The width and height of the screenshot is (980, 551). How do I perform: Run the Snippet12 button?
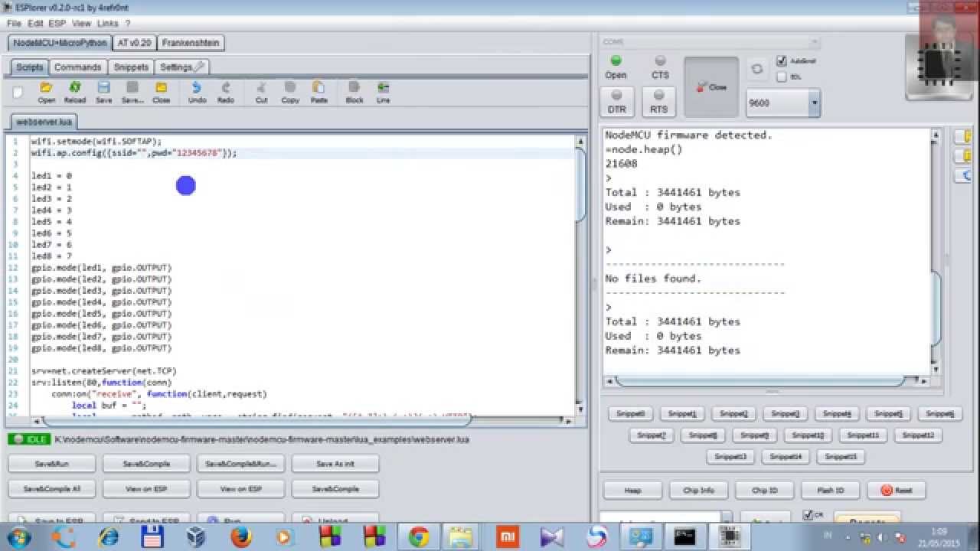[x=919, y=435]
